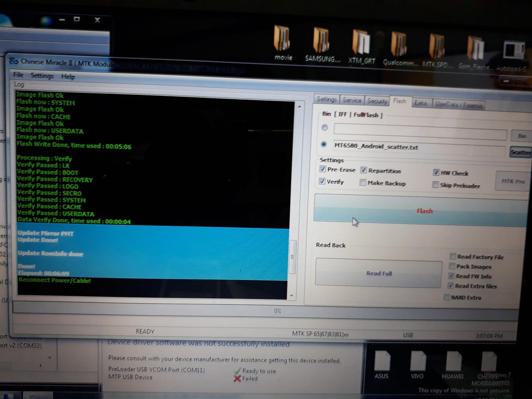
Task: Switch to the Extra tab
Action: coord(421,103)
